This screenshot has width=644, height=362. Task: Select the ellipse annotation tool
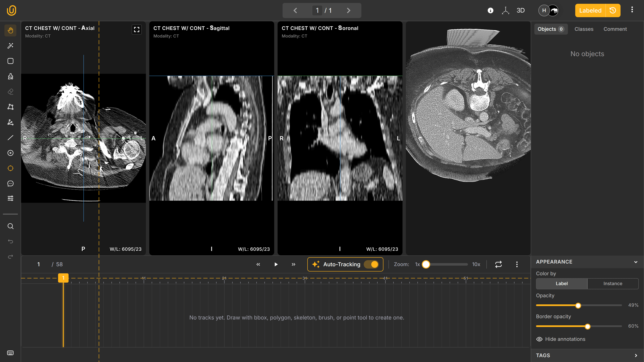click(10, 168)
